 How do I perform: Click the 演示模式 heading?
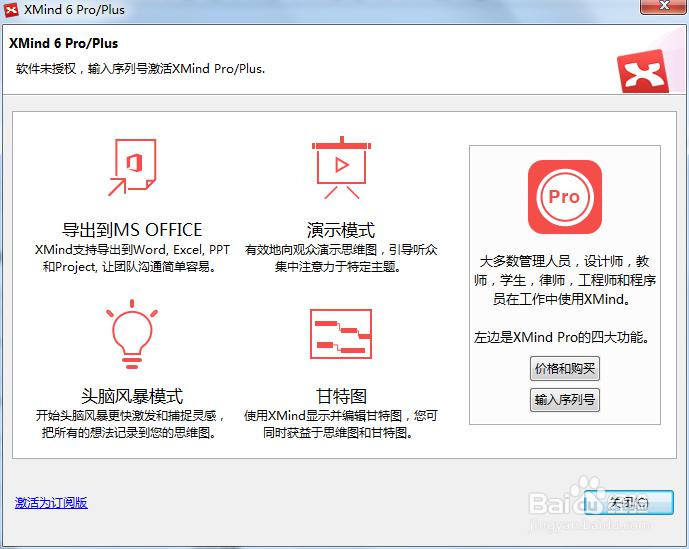pos(341,230)
